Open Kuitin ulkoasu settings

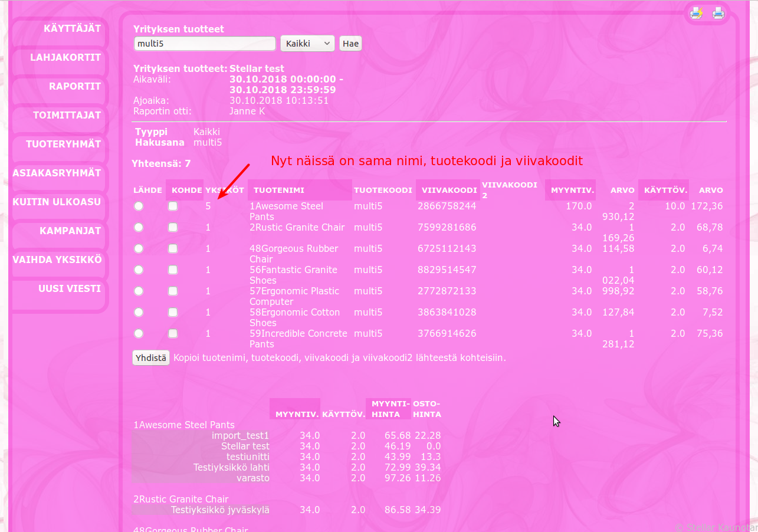tap(57, 202)
